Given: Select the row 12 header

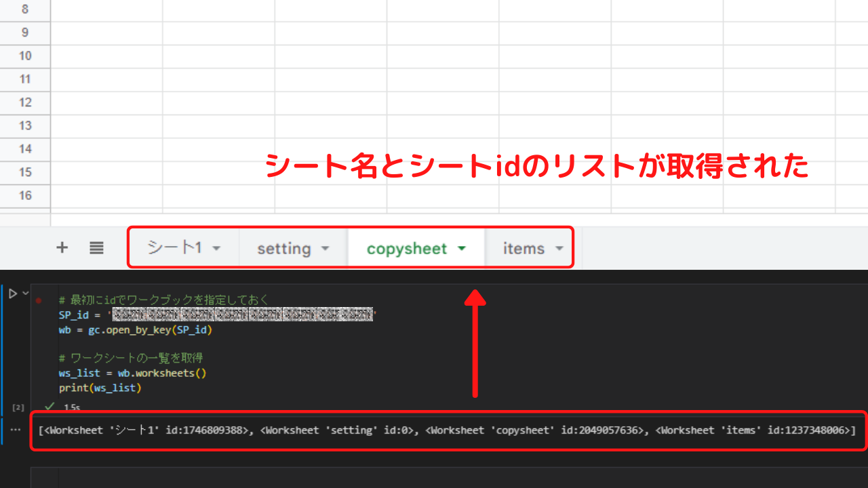Looking at the screenshot, I should click(25, 102).
